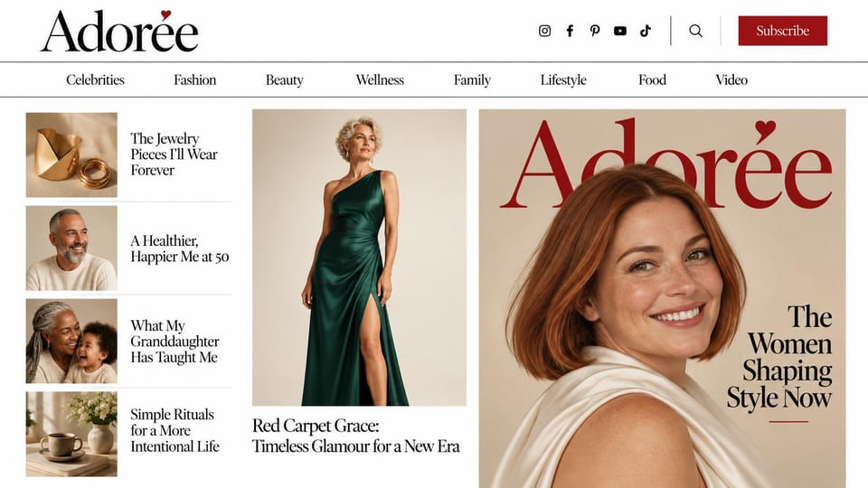Click the search magnifier icon
The width and height of the screenshot is (868, 488).
point(696,31)
